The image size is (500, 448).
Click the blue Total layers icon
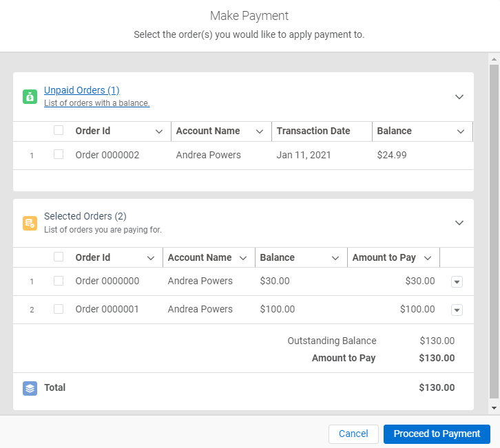tap(30, 388)
